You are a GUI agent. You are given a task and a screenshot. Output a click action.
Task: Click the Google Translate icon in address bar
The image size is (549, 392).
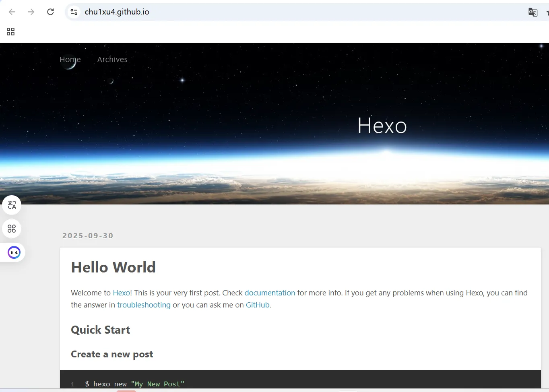tap(532, 12)
